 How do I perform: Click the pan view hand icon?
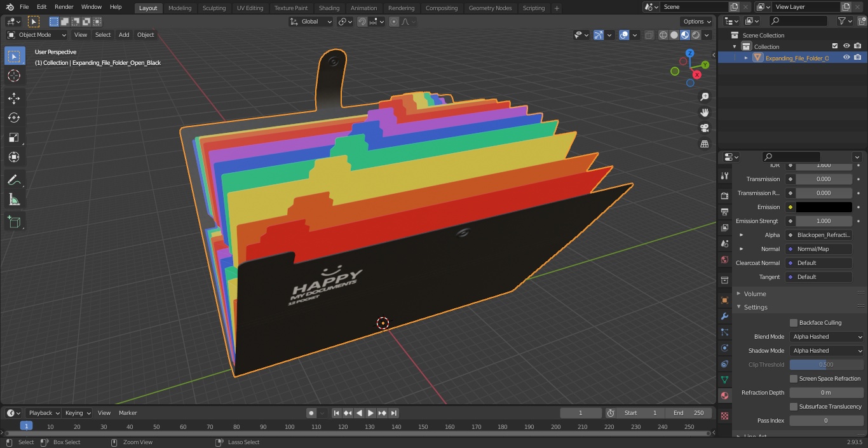[705, 112]
